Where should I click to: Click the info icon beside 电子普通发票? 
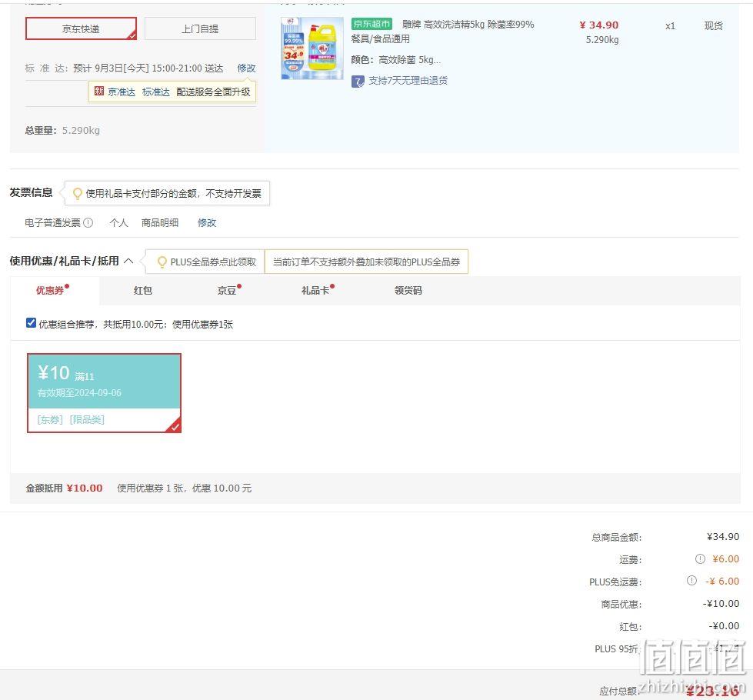click(x=88, y=222)
